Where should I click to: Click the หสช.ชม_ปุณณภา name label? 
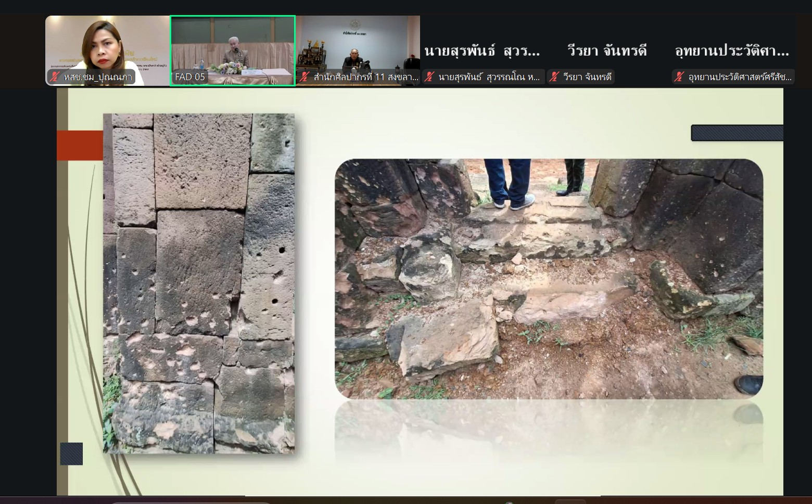97,77
